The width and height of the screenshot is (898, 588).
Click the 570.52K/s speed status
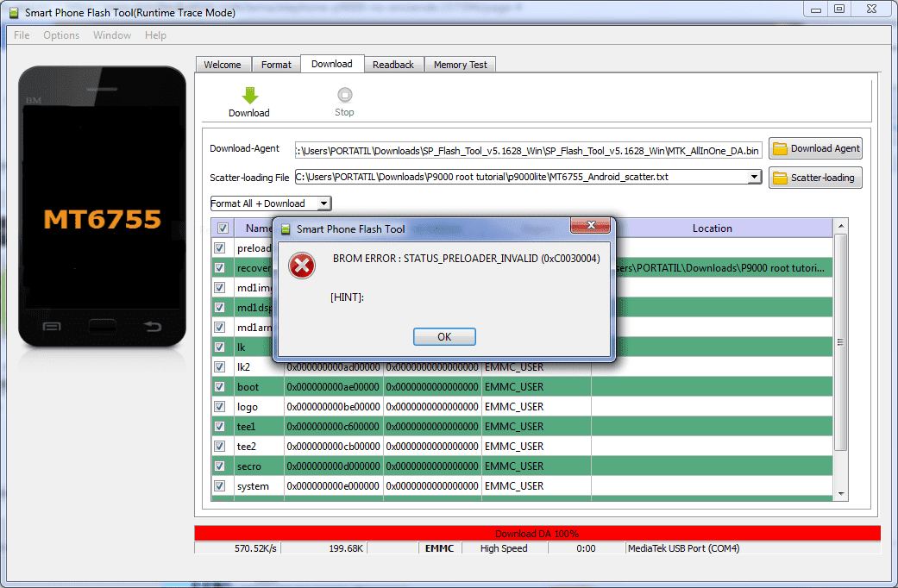pyautogui.click(x=255, y=548)
